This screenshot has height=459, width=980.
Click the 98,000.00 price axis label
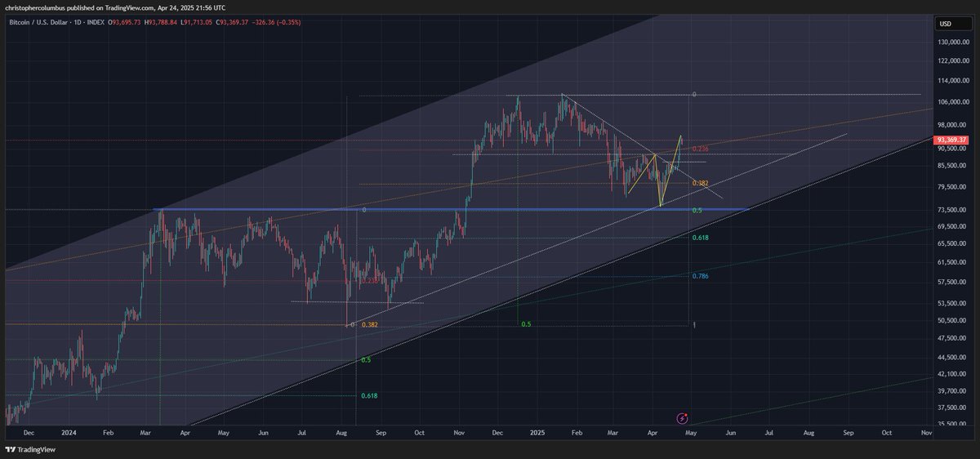954,125
